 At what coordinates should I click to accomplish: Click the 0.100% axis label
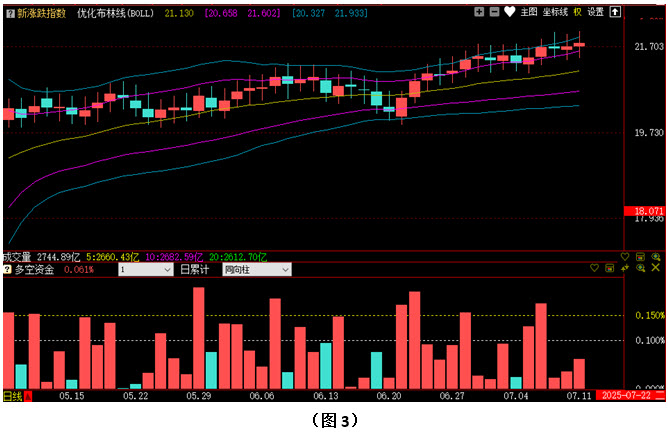650,340
